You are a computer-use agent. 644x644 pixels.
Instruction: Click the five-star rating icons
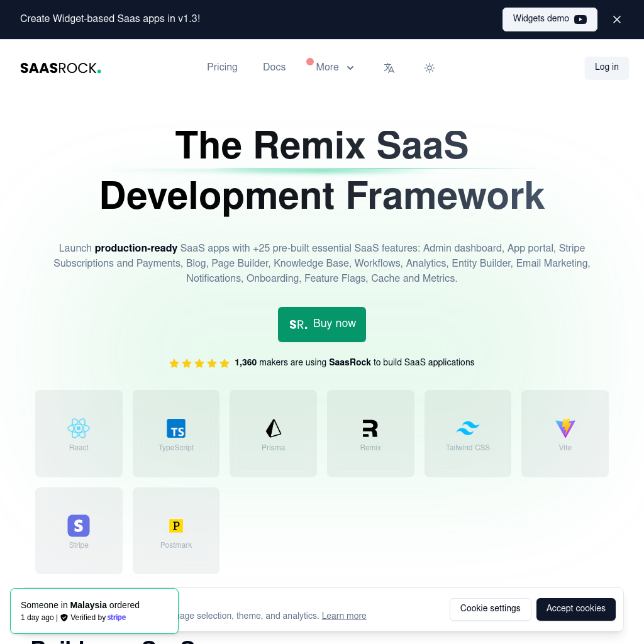pos(199,363)
